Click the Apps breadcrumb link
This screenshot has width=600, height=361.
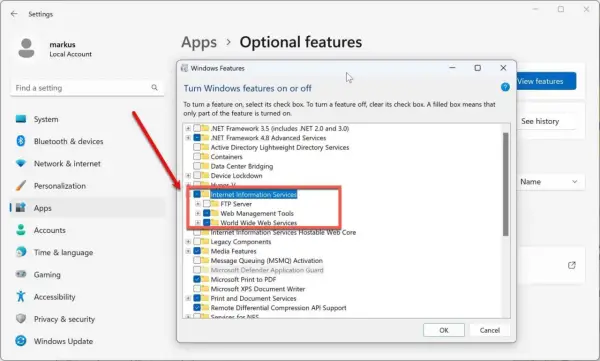[199, 42]
